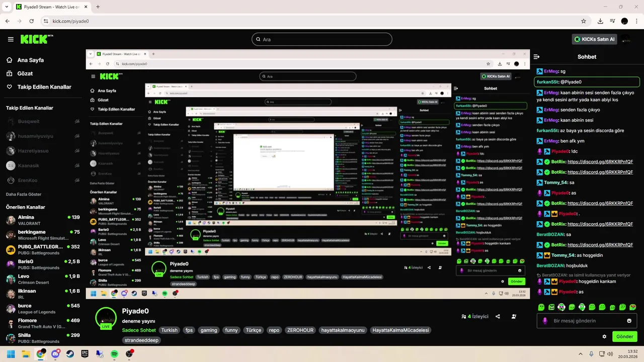Open recommended channel BarisG

click(x=43, y=264)
